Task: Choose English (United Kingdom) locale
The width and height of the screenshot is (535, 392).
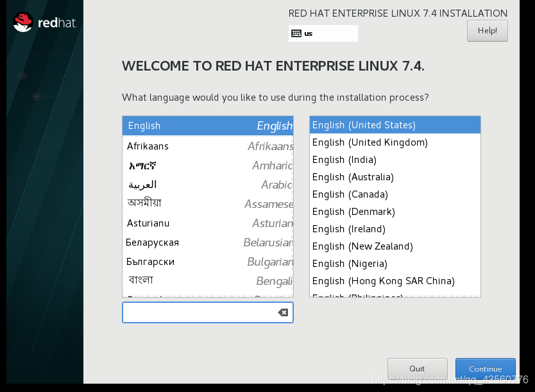Action: click(395, 142)
